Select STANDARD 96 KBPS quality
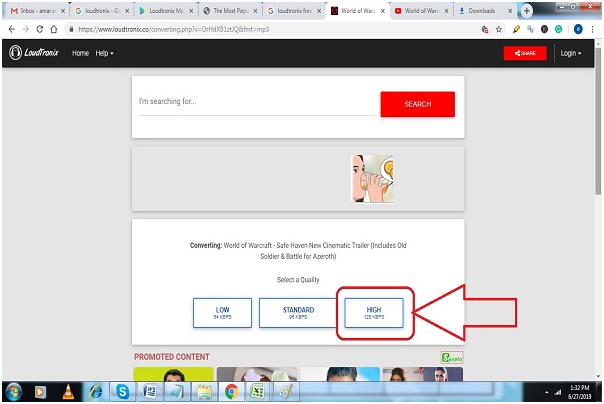Viewport: 604px width, 404px height. 298,313
